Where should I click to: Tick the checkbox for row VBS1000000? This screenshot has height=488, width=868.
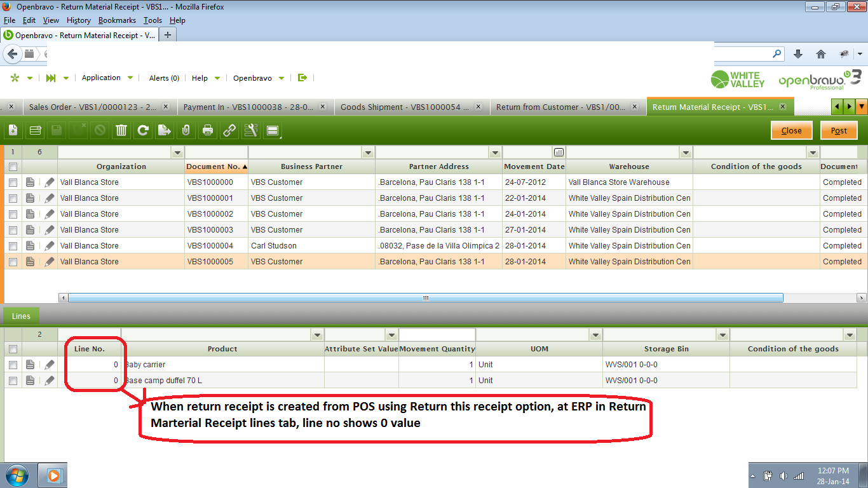[13, 182]
